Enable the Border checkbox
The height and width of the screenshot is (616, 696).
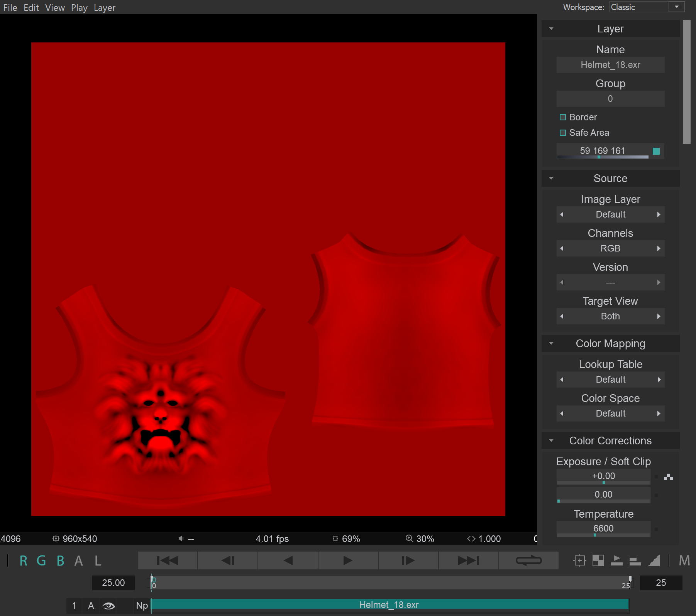click(x=562, y=117)
